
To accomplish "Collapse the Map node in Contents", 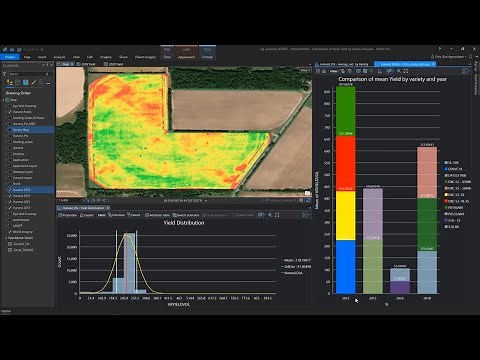I will click(x=4, y=100).
